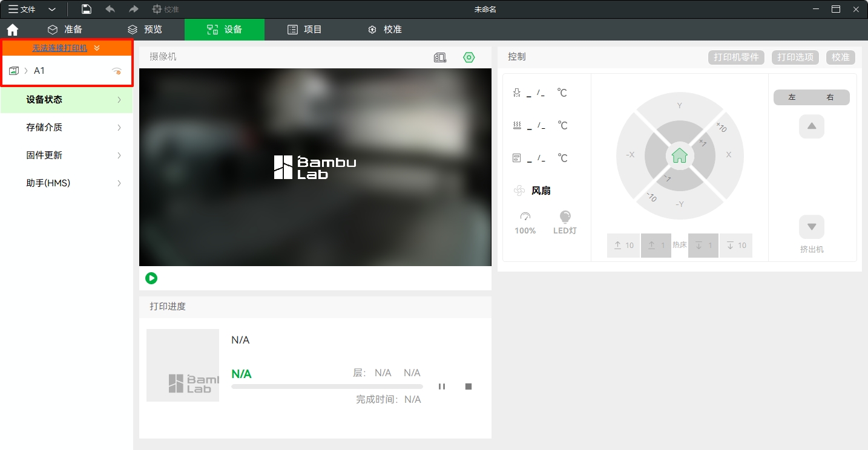Redo with the right curved arrow
868x450 pixels.
[134, 9]
